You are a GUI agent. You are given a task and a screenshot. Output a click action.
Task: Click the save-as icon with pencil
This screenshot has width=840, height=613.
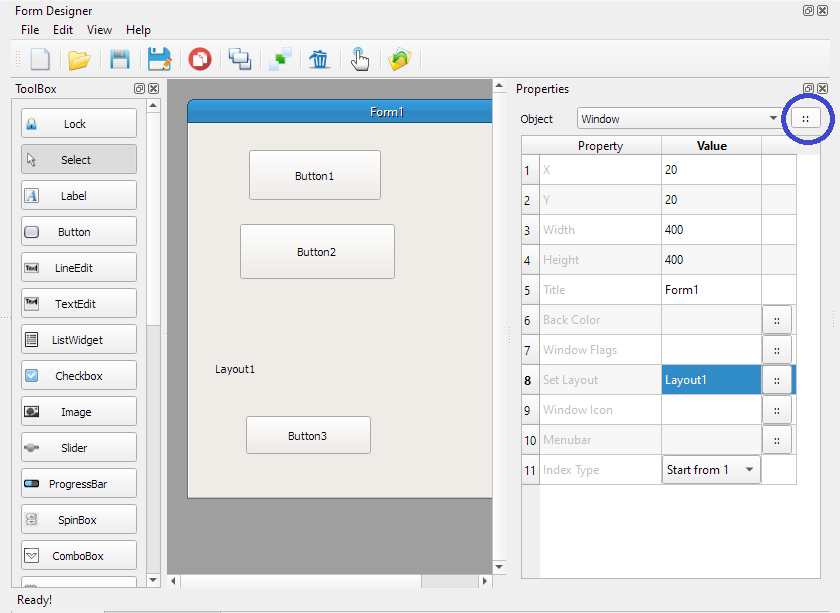pyautogui.click(x=159, y=59)
